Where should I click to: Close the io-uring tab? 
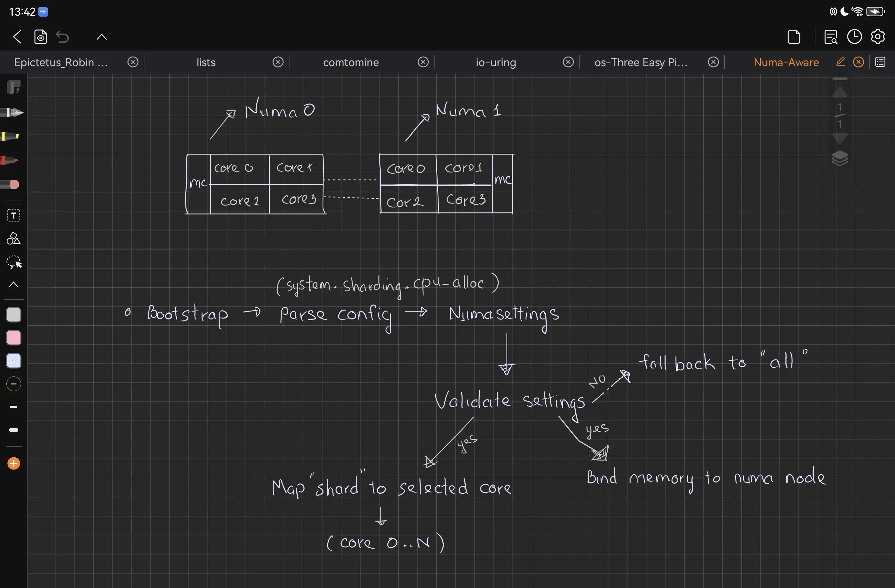coord(568,62)
